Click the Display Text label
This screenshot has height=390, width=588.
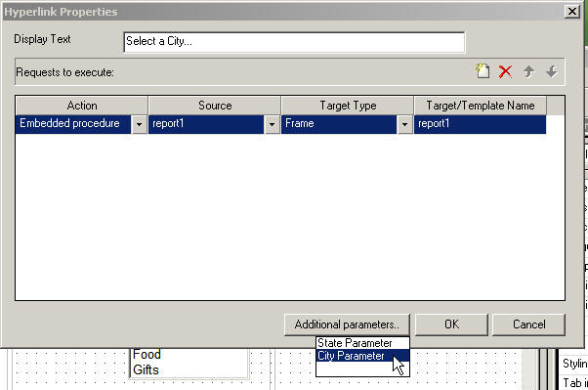click(x=42, y=39)
